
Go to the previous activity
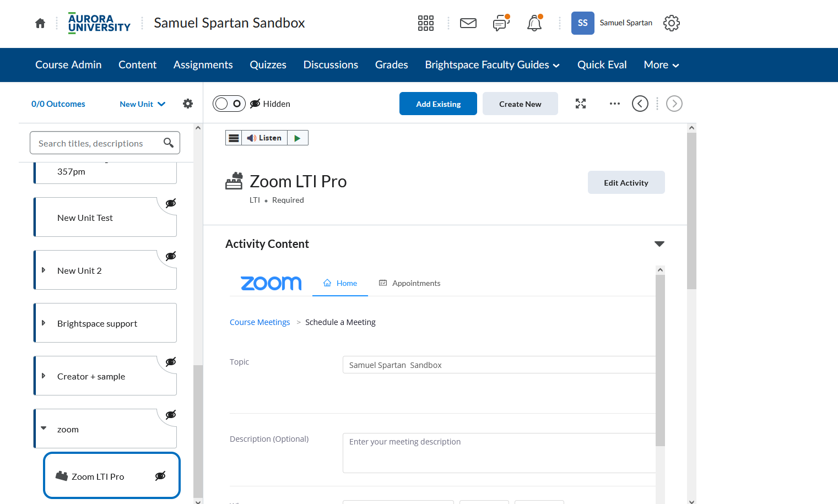[640, 104]
